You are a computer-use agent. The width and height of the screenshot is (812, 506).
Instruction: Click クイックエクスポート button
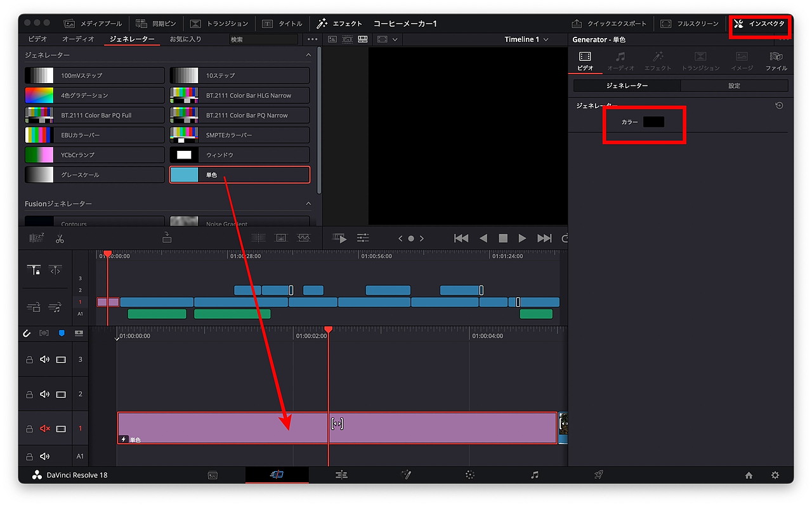click(610, 23)
